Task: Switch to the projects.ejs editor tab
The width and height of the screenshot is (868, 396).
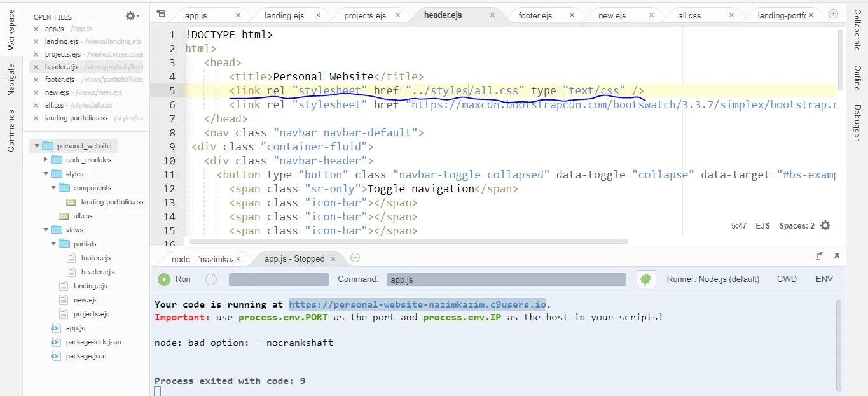Action: click(365, 15)
